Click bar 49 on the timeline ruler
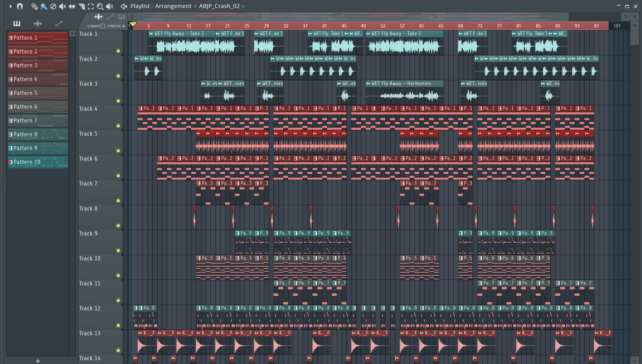 [x=363, y=26]
